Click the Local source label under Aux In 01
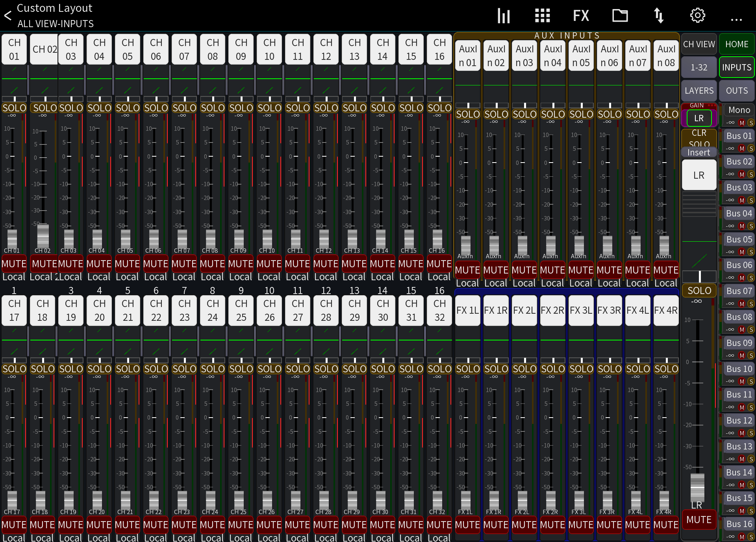756x542 pixels. click(468, 283)
